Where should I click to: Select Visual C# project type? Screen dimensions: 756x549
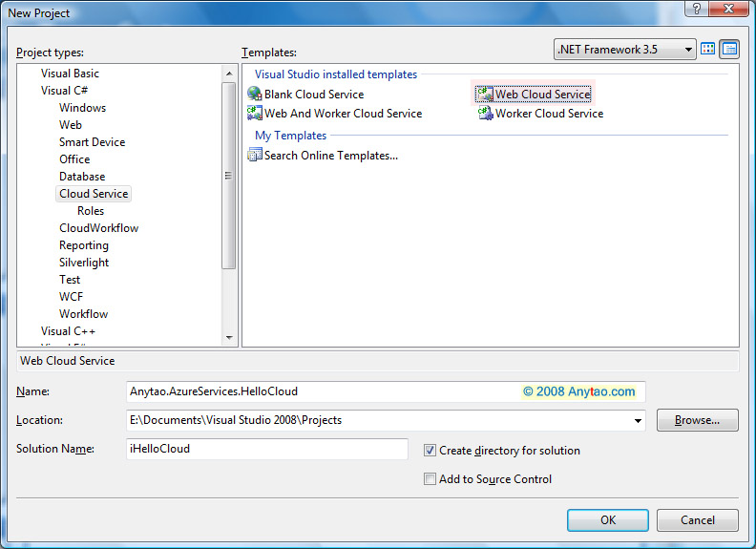[64, 90]
